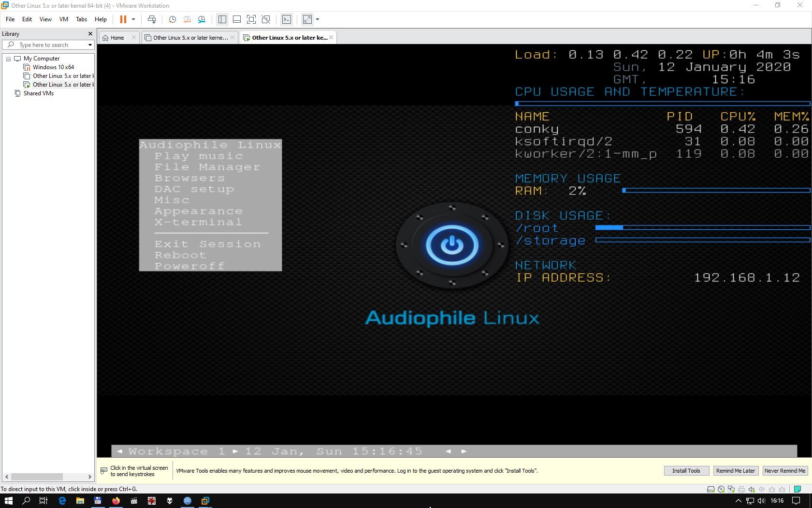Click the Unity mode icon
The width and height of the screenshot is (812, 508).
click(266, 19)
